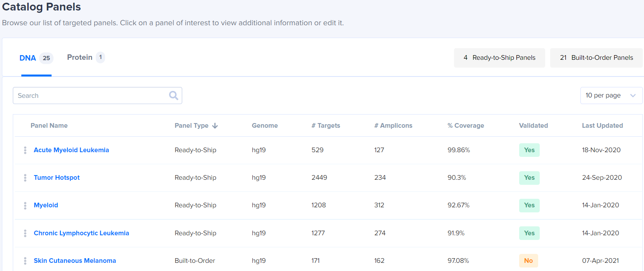Open Tumor Hotspot panel link
Screen dimensions: 644x271
pyautogui.click(x=57, y=178)
